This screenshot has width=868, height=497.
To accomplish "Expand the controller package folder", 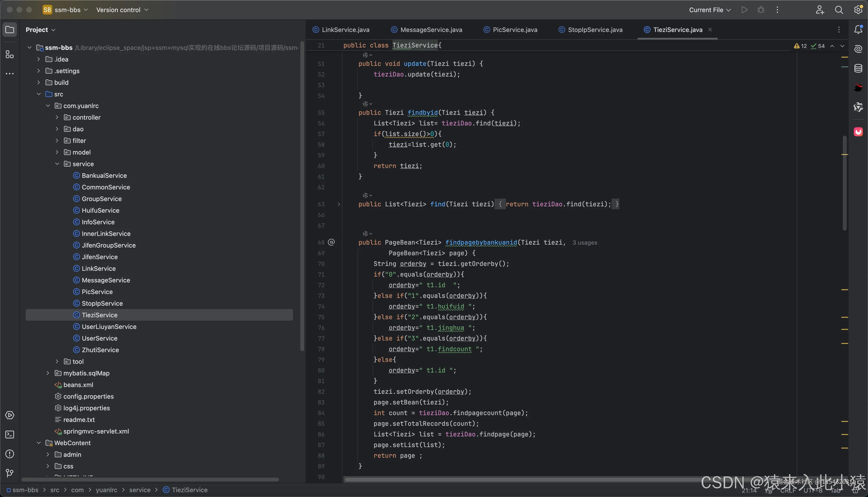I will tap(57, 117).
